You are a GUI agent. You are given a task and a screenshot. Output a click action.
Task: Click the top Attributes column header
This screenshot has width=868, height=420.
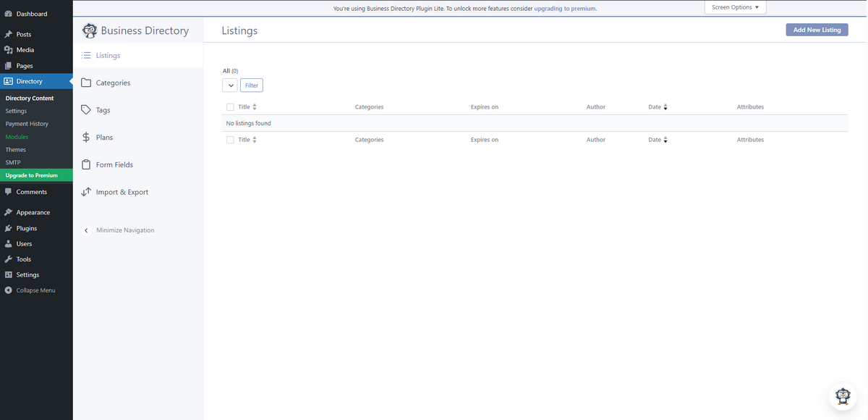pyautogui.click(x=750, y=107)
